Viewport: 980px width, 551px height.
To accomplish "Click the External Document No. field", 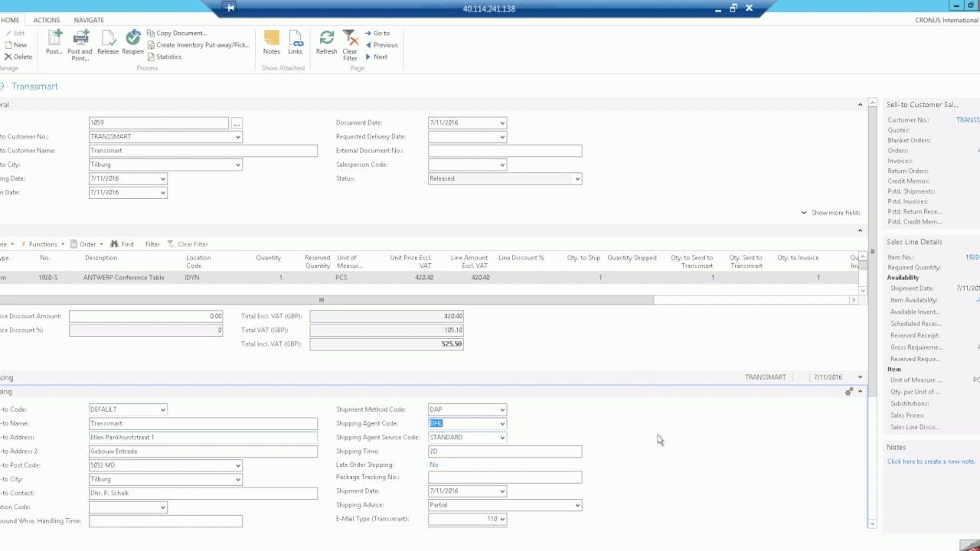I will point(505,151).
